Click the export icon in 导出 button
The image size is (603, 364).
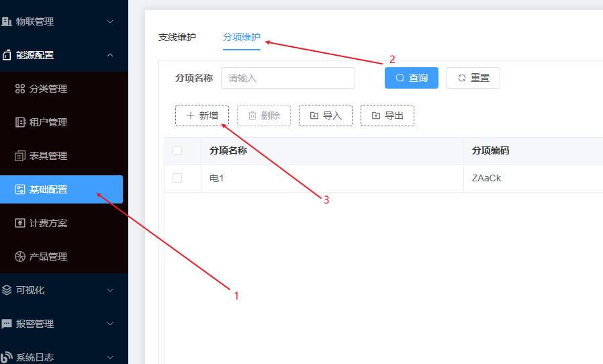376,116
